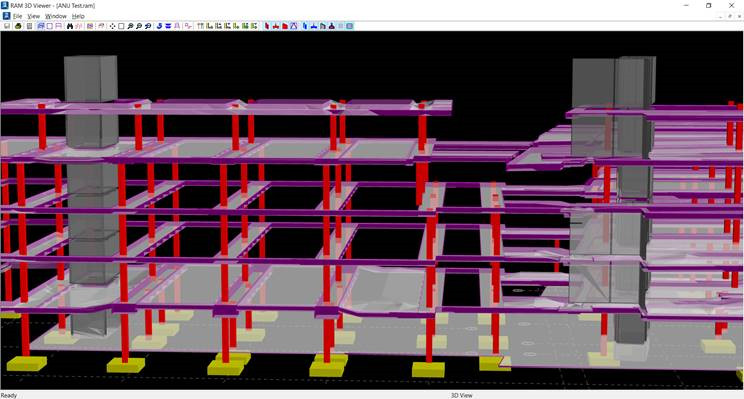The width and height of the screenshot is (744, 399).
Task: Click the blue beam toolbar icon
Action: (x=314, y=26)
